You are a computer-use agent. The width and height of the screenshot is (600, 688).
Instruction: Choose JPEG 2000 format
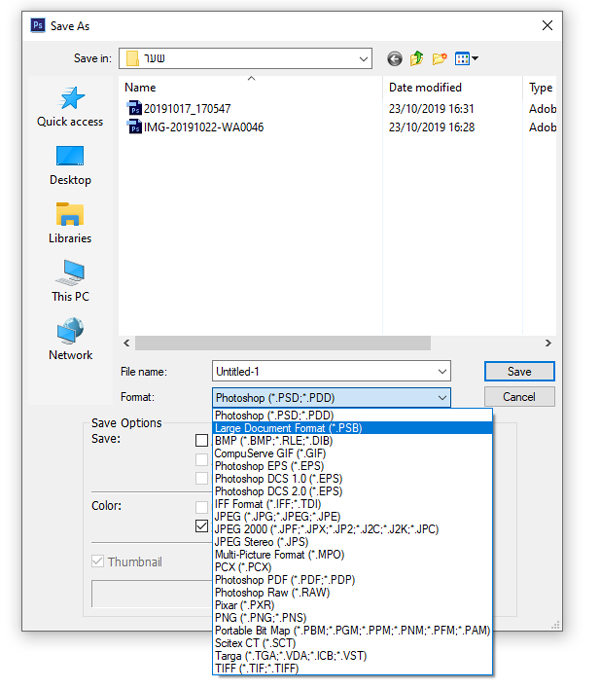click(352, 529)
